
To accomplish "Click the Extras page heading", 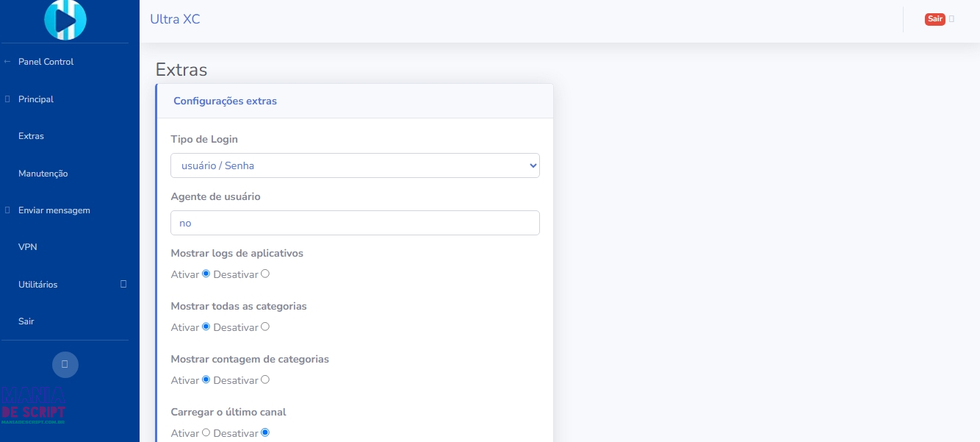I will (x=181, y=70).
